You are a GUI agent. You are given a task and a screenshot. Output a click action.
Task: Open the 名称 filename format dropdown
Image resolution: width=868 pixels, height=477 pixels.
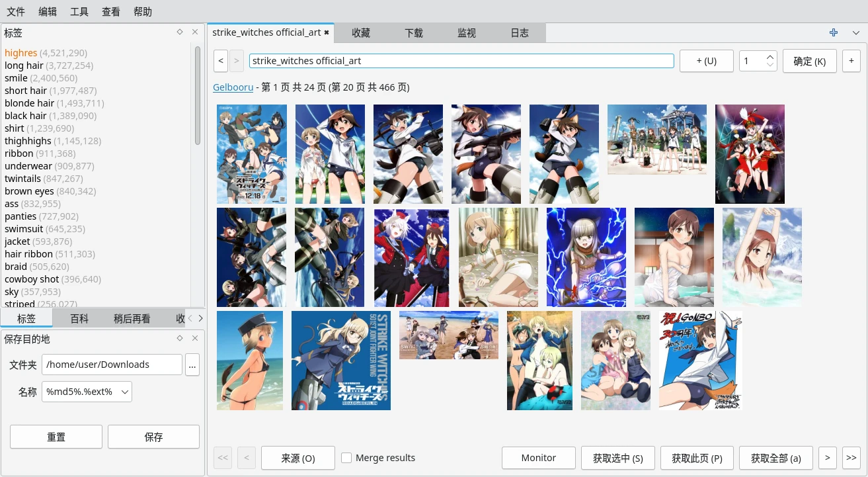[x=87, y=392]
